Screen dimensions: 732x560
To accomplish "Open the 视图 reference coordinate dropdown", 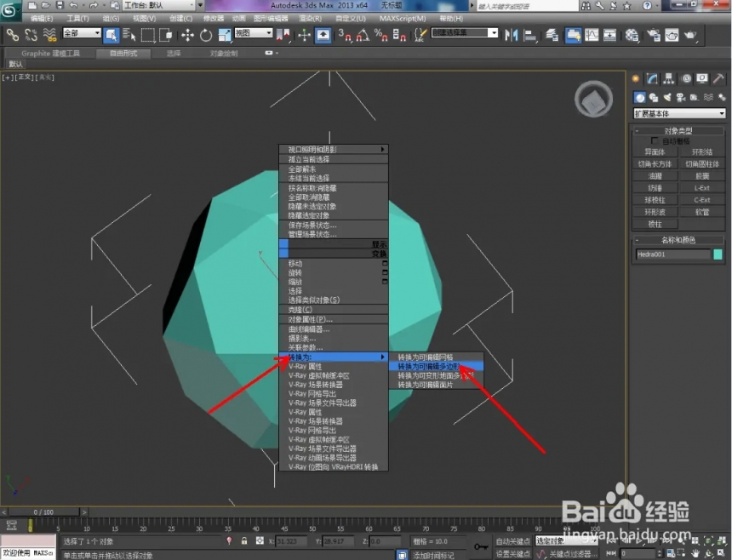I will point(254,33).
